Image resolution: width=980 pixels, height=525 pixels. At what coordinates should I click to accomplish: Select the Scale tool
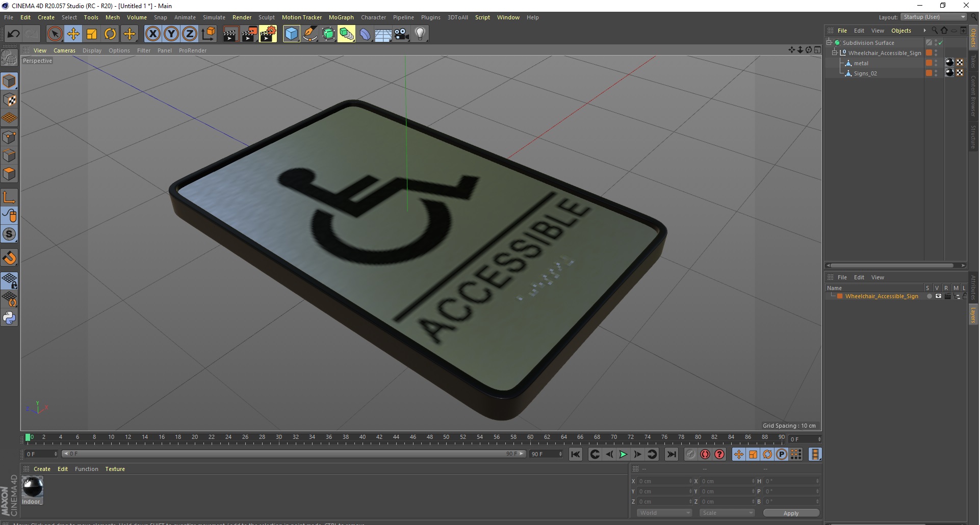tap(92, 34)
